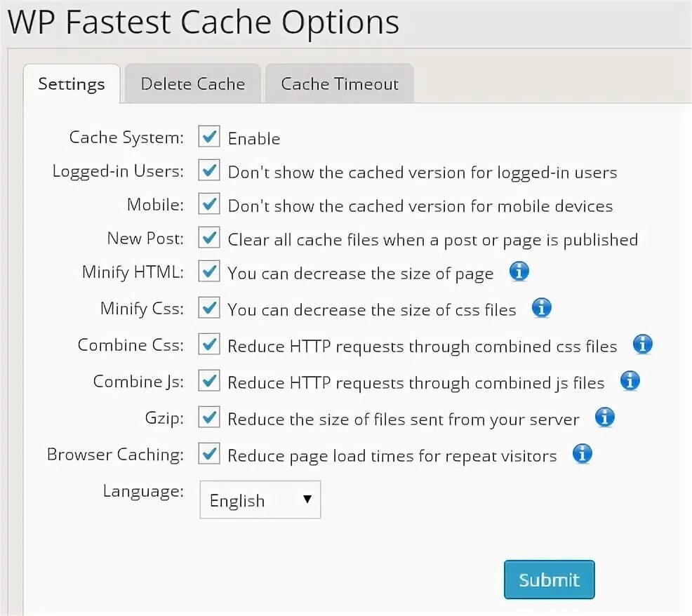Click the Minify Css info icon
The height and width of the screenshot is (616, 692).
(541, 308)
